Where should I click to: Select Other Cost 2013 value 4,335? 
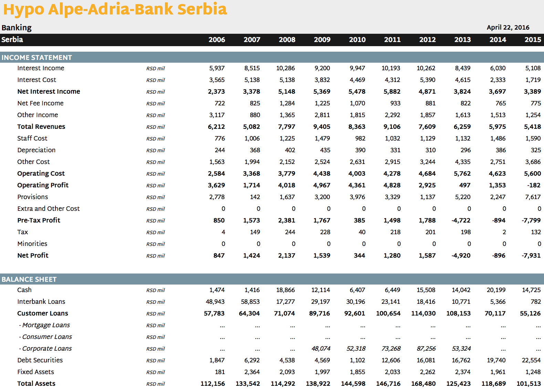(x=463, y=162)
